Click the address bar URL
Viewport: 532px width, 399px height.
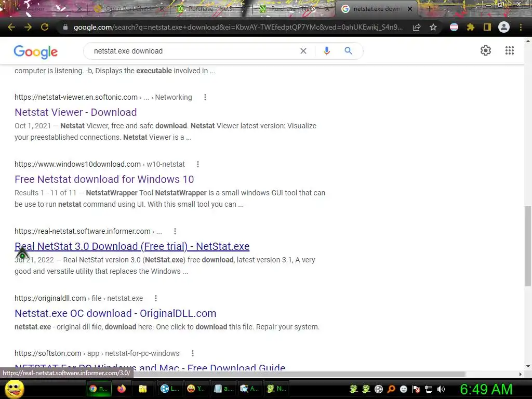238,28
